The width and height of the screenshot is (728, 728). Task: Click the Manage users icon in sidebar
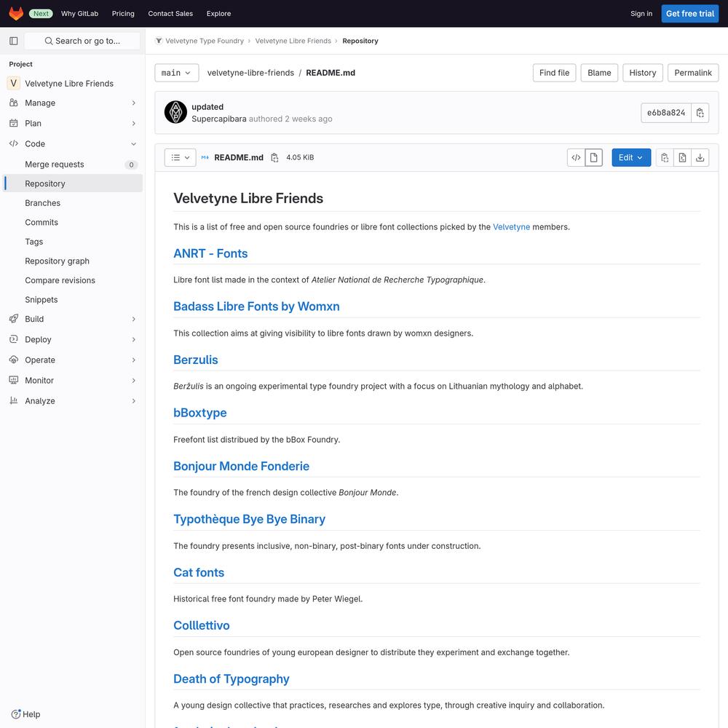point(13,103)
